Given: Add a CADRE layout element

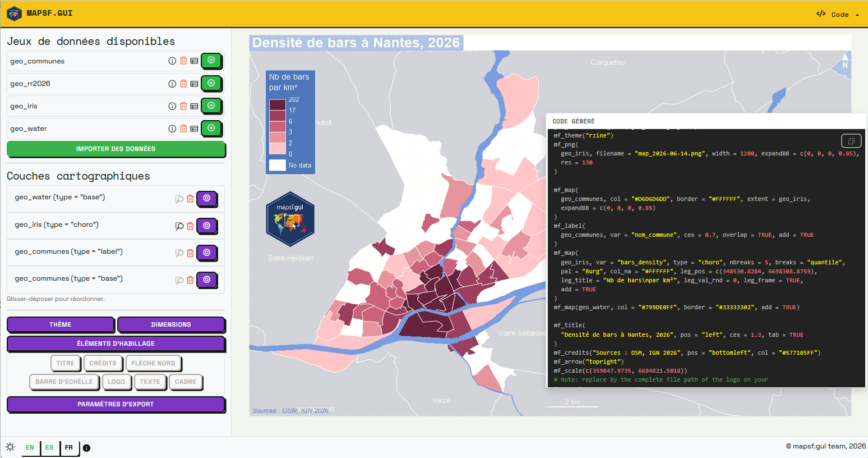Looking at the screenshot, I should click(x=186, y=382).
